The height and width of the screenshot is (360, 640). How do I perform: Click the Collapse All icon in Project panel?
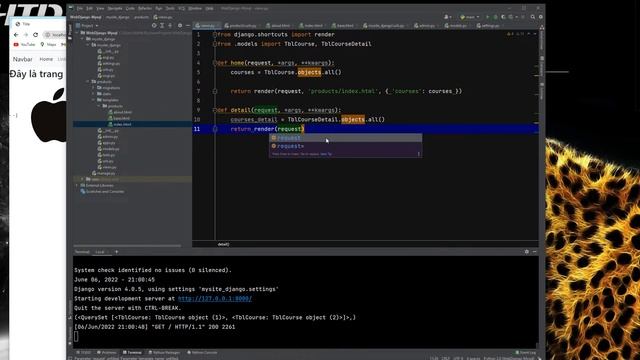(x=170, y=25)
